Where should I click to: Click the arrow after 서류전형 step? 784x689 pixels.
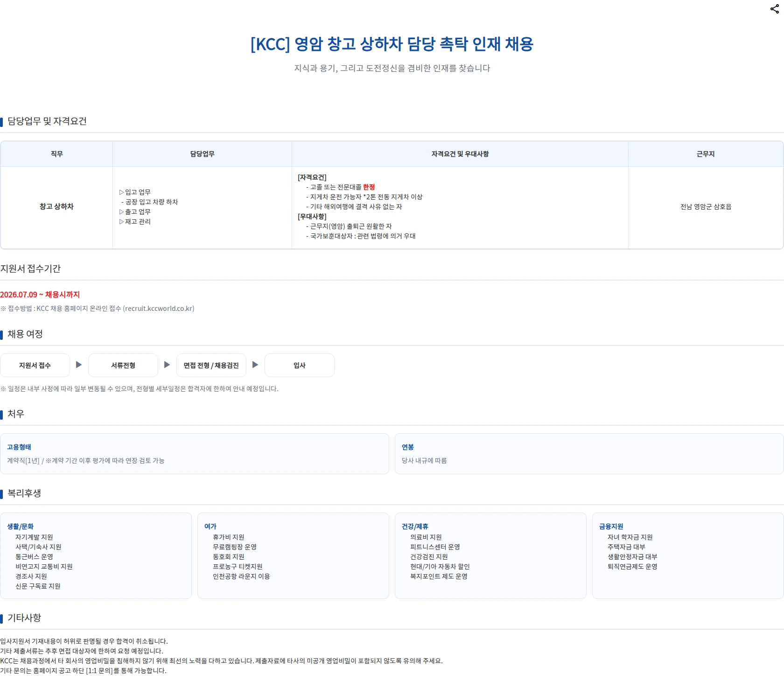pyautogui.click(x=167, y=365)
